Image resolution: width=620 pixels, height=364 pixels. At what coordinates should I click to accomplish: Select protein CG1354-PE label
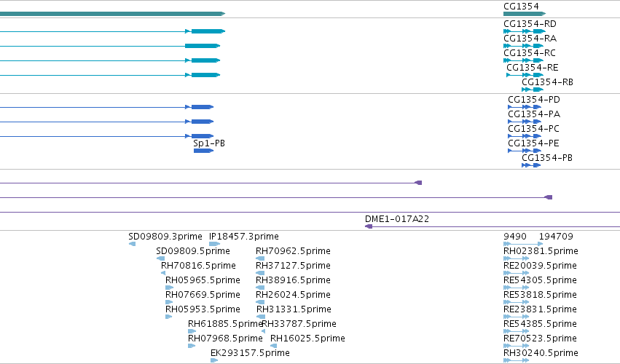534,143
